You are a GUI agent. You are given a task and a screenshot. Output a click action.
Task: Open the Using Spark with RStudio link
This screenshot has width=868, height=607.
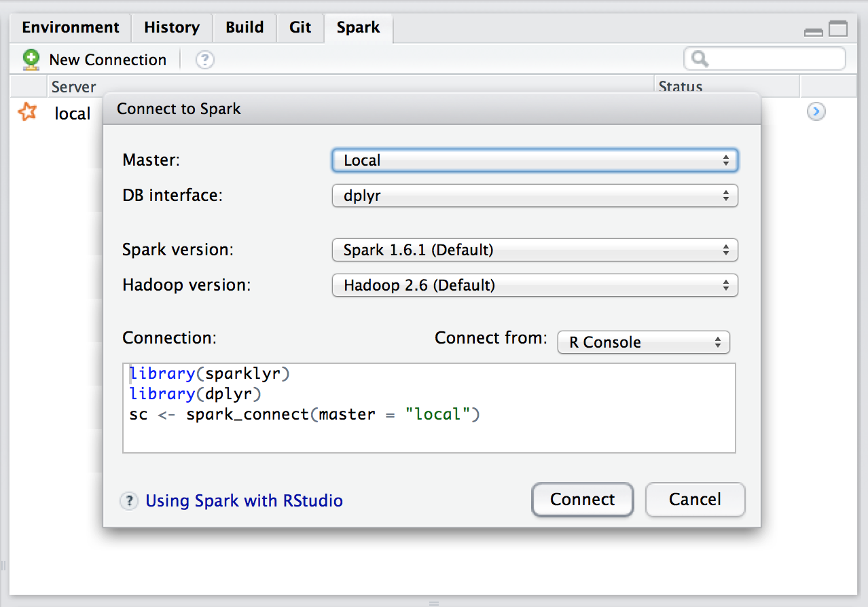pos(245,501)
